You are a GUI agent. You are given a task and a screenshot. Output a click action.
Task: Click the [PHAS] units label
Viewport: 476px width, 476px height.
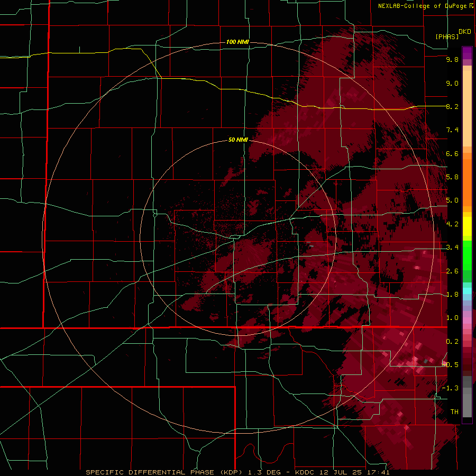(x=447, y=36)
